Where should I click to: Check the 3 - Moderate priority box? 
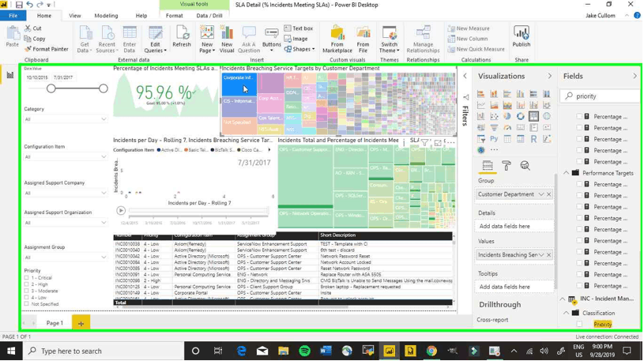click(x=27, y=291)
